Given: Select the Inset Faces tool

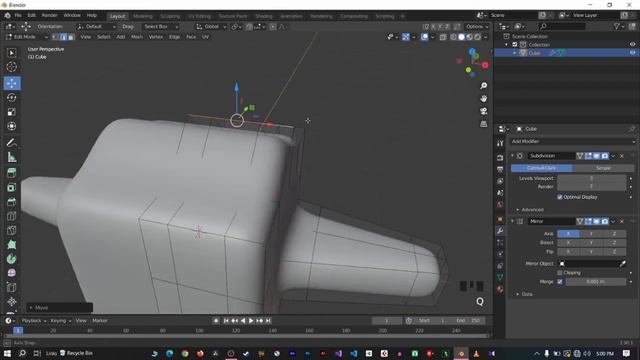Looking at the screenshot, I should [12, 187].
